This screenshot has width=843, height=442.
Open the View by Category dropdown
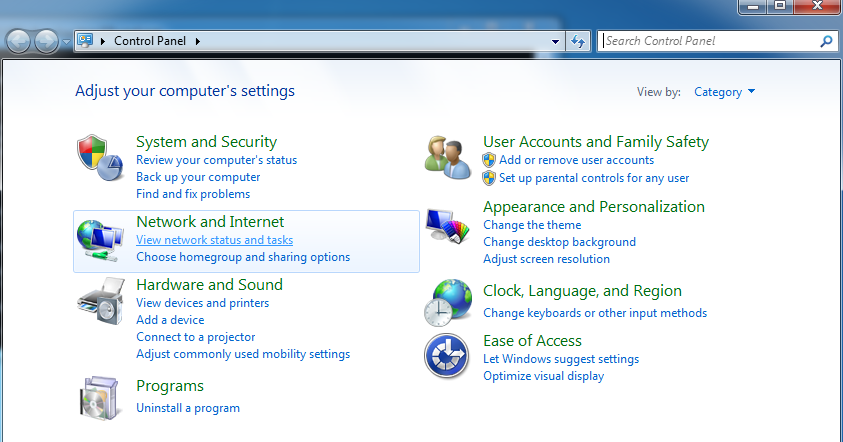pos(724,92)
